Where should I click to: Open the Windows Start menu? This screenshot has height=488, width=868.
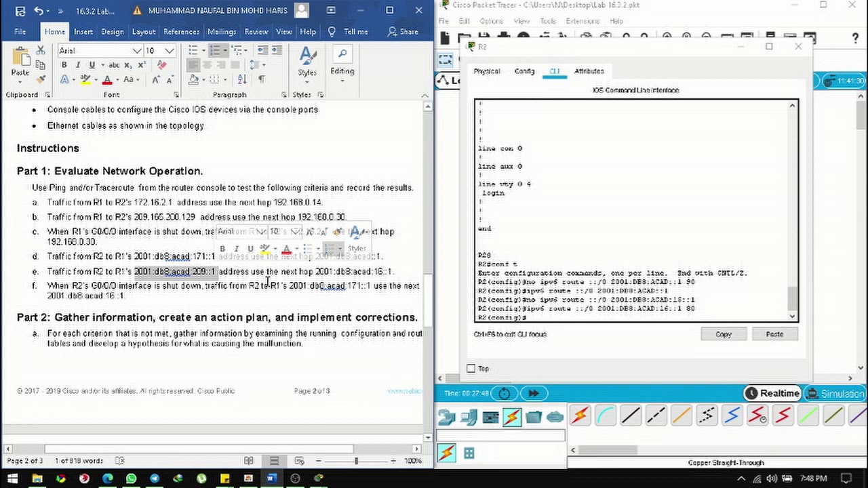pos(13,479)
